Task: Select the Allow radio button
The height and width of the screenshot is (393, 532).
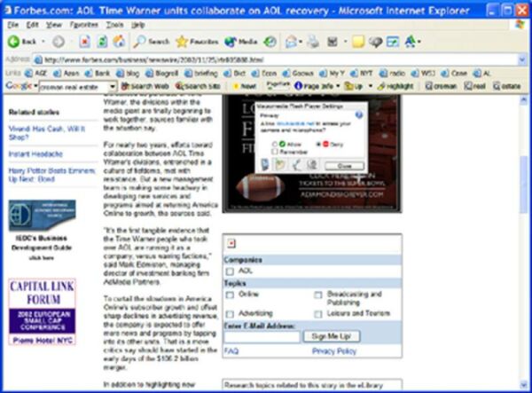Action: coord(275,145)
